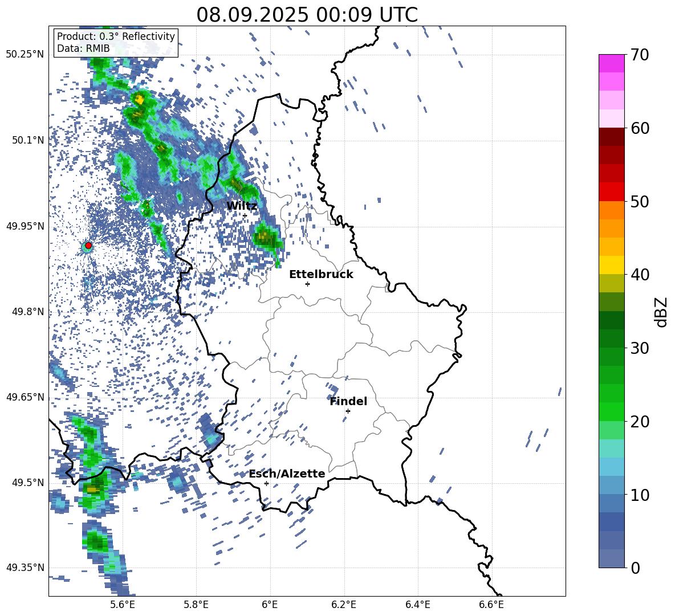Click the dark maroon colorbar segment below 60
675x616 pixels.
611,137
